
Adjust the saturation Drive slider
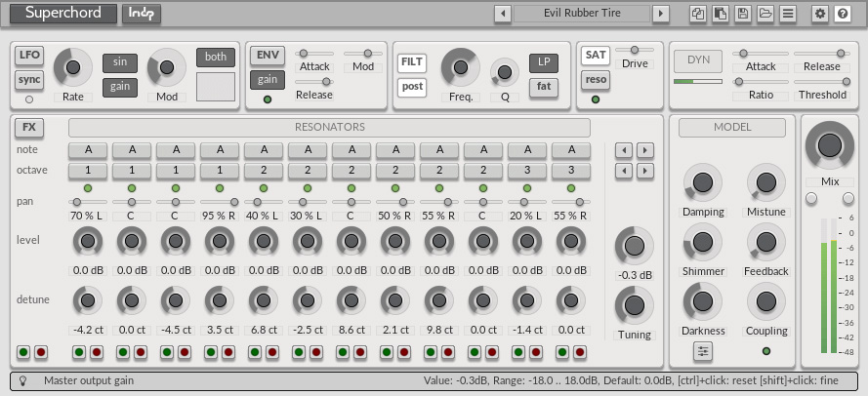[636, 50]
